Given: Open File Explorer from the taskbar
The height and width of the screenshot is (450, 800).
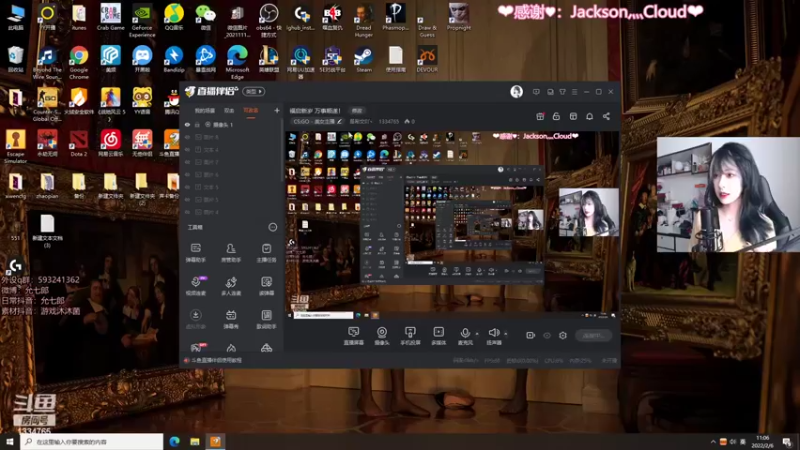Looking at the screenshot, I should click(195, 442).
